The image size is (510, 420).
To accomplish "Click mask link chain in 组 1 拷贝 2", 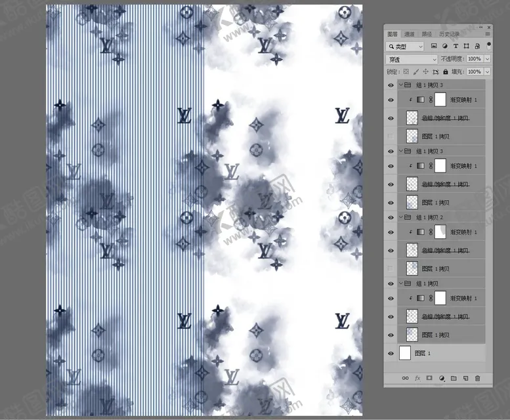I will (431, 232).
